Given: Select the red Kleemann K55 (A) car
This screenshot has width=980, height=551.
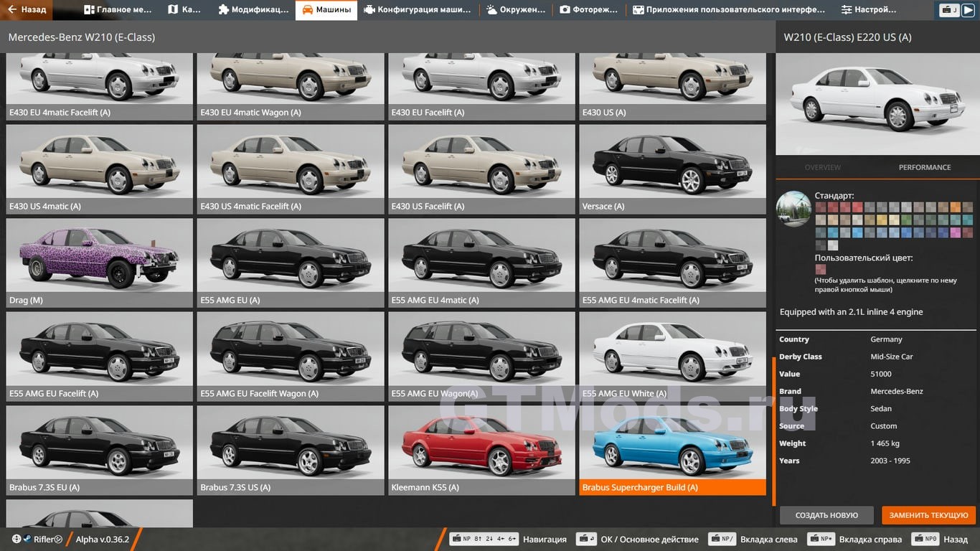Looking at the screenshot, I should point(481,451).
